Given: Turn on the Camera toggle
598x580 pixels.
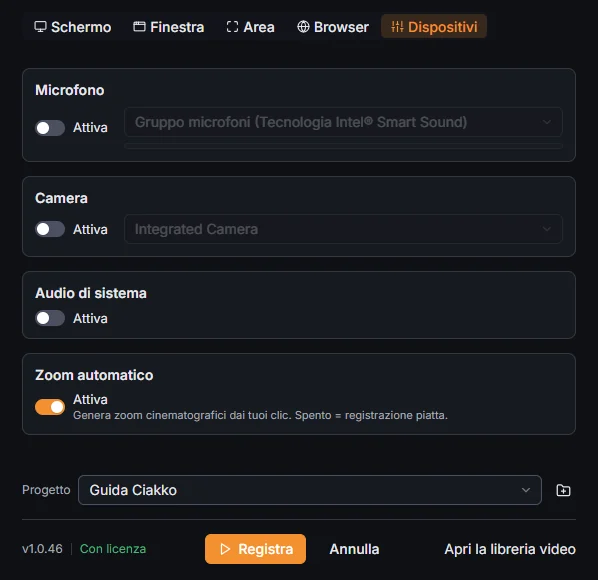Looking at the screenshot, I should pos(50,229).
